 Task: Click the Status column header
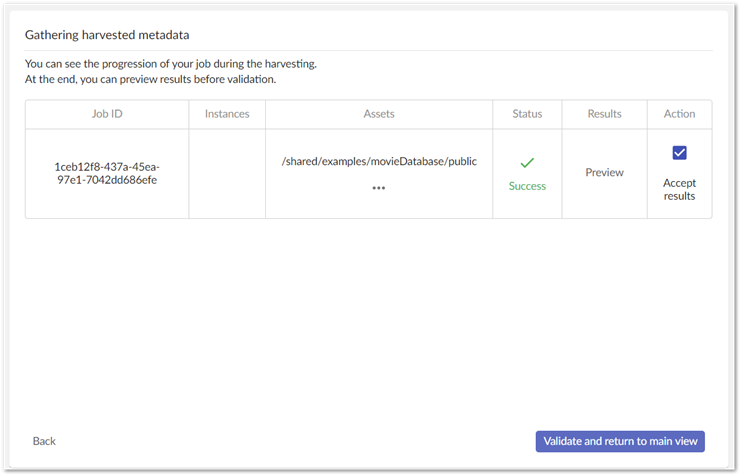(527, 114)
